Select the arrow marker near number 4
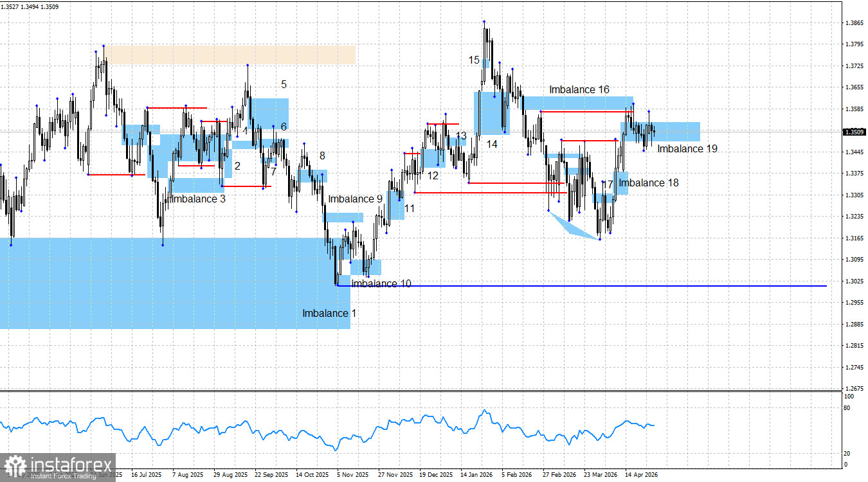 click(237, 137)
